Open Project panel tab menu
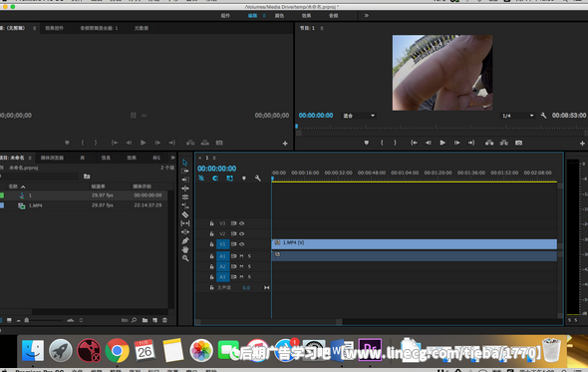This screenshot has width=588, height=372. point(30,158)
